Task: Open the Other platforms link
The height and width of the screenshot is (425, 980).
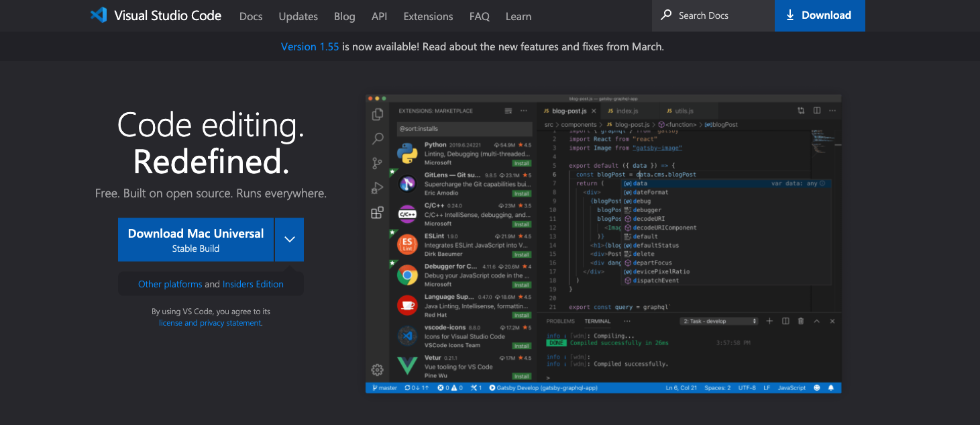Action: (x=170, y=284)
